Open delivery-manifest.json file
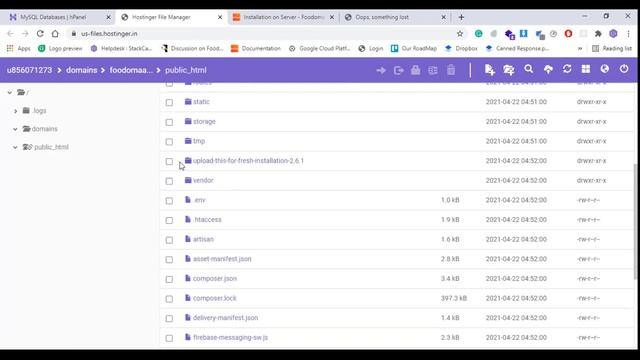This screenshot has height=360, width=640. (x=225, y=318)
